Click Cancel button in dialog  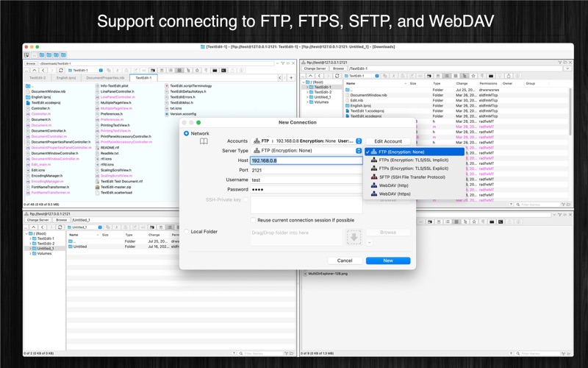[345, 261]
